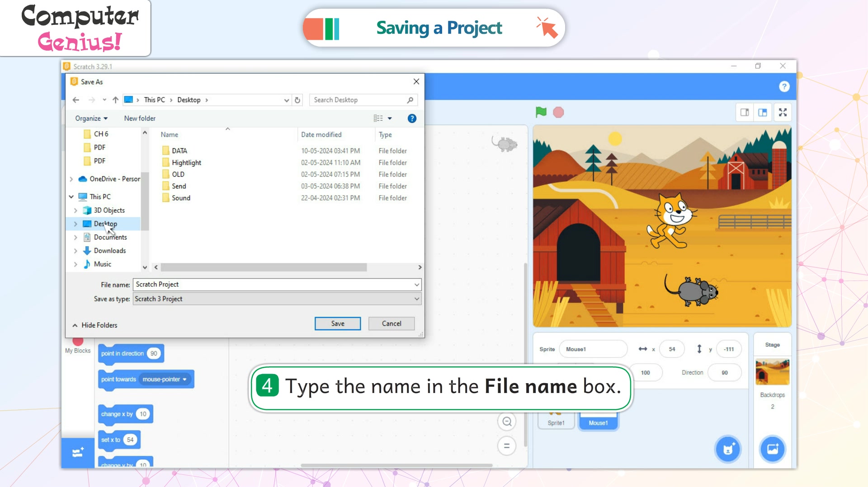
Task: Click Choose a Sprite button
Action: click(728, 449)
